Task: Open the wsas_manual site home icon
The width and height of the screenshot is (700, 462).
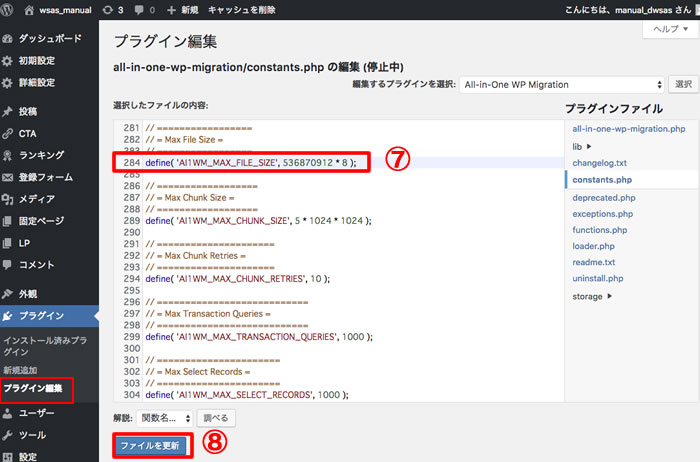Action: (29, 10)
